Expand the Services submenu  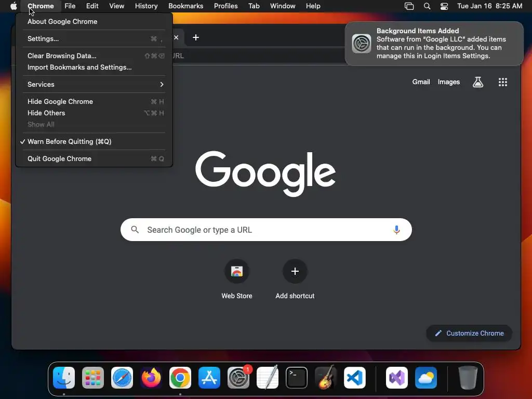[94, 84]
